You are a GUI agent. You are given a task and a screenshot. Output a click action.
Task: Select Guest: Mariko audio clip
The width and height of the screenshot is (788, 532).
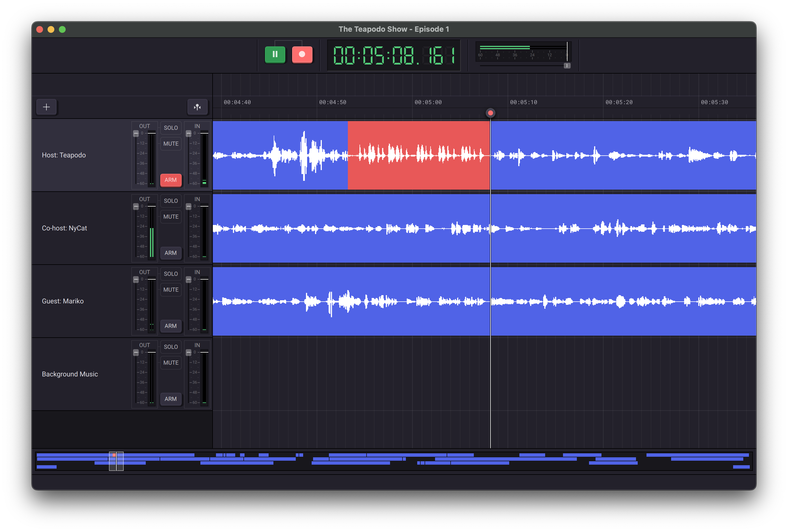pos(484,301)
